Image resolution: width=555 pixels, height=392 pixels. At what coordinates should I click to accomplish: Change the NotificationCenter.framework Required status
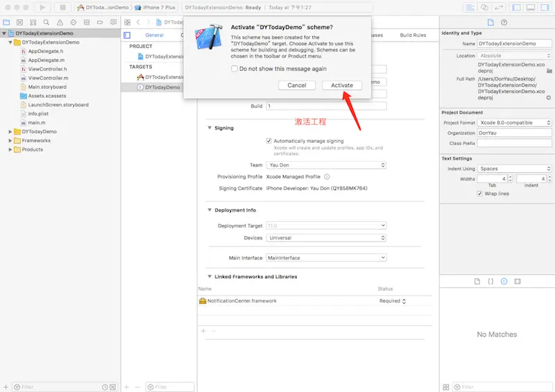tap(393, 301)
